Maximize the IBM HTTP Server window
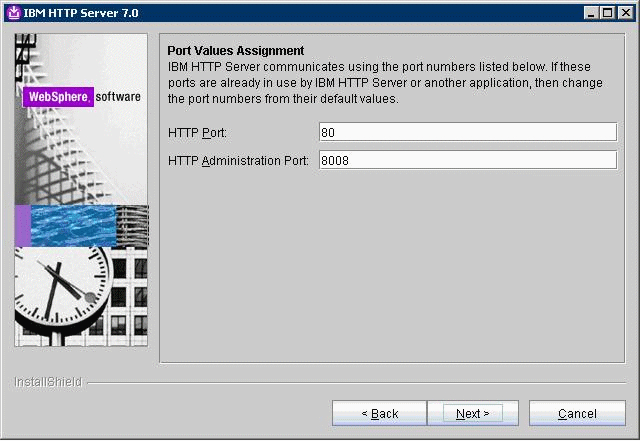The height and width of the screenshot is (441, 640). [x=607, y=13]
